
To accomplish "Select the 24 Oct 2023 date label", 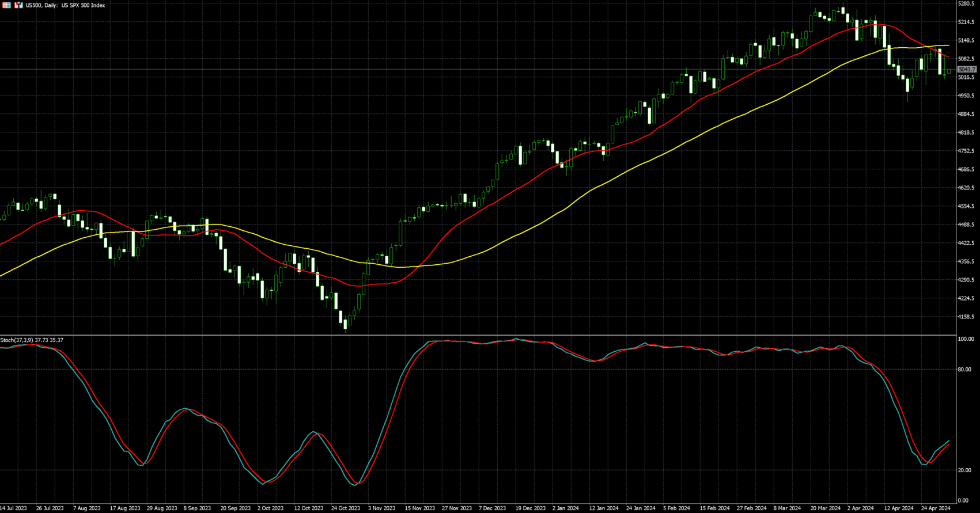I will (x=345, y=508).
